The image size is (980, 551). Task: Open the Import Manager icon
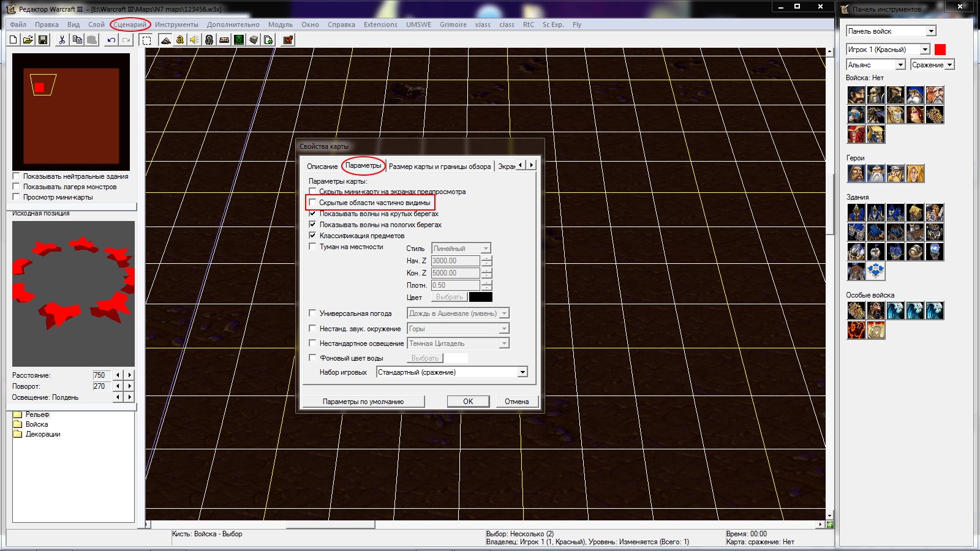pyautogui.click(x=268, y=40)
